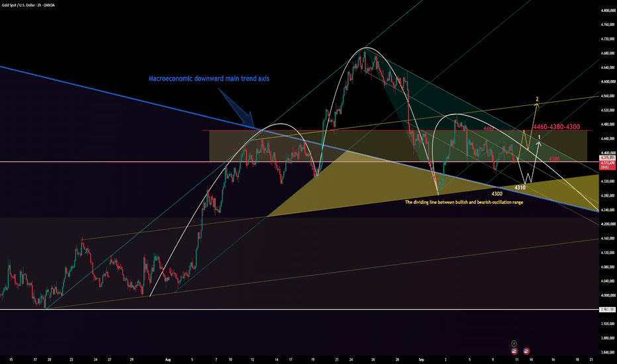Select the red 4460 level label
The width and height of the screenshot is (617, 364).
(489, 128)
